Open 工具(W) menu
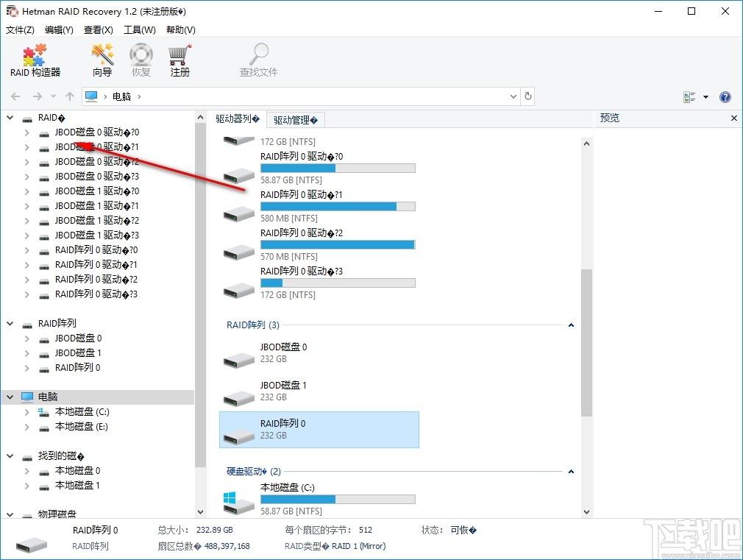Viewport: 743px width, 560px height. point(139,30)
